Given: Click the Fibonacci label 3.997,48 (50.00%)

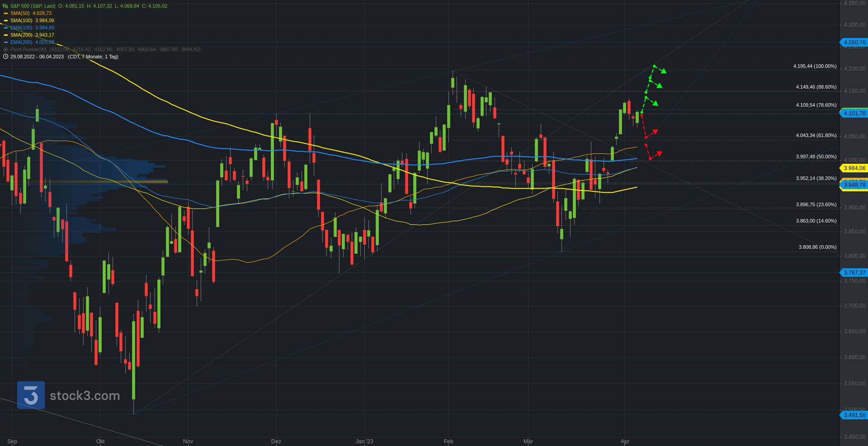Looking at the screenshot, I should tap(816, 157).
